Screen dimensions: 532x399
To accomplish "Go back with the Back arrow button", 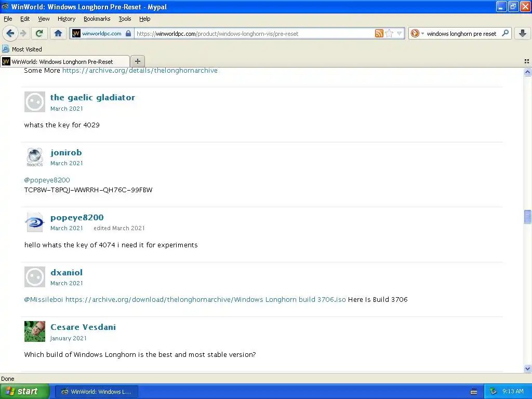I will [10, 33].
